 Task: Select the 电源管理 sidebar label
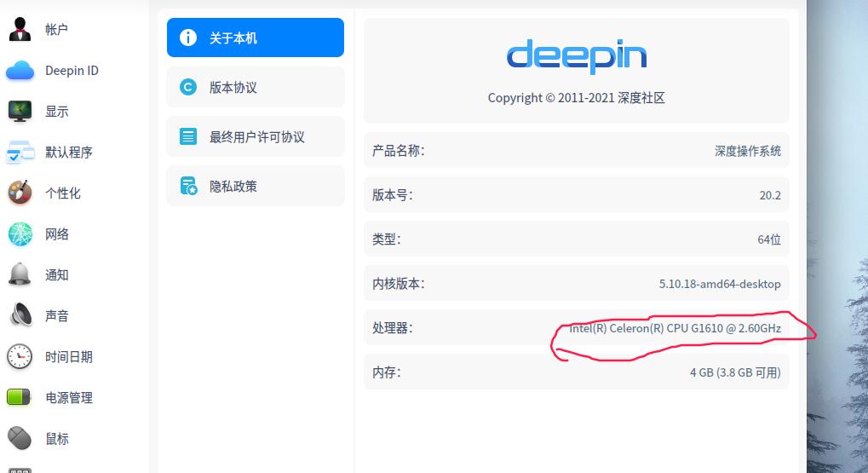coord(69,398)
